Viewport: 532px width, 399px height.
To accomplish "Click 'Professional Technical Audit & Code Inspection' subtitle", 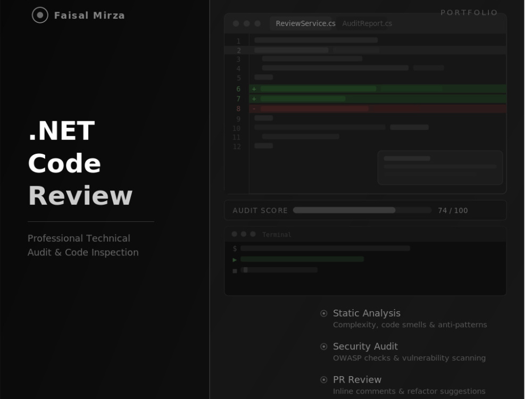I will click(x=83, y=245).
